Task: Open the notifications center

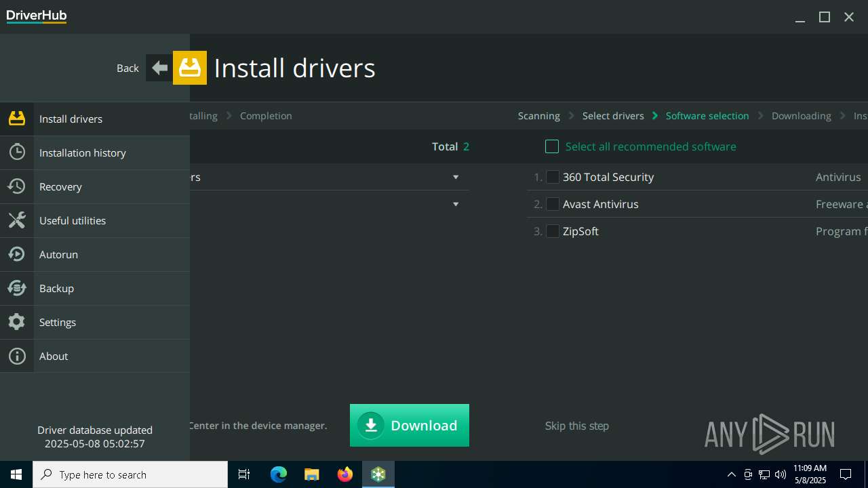Action: [846, 474]
